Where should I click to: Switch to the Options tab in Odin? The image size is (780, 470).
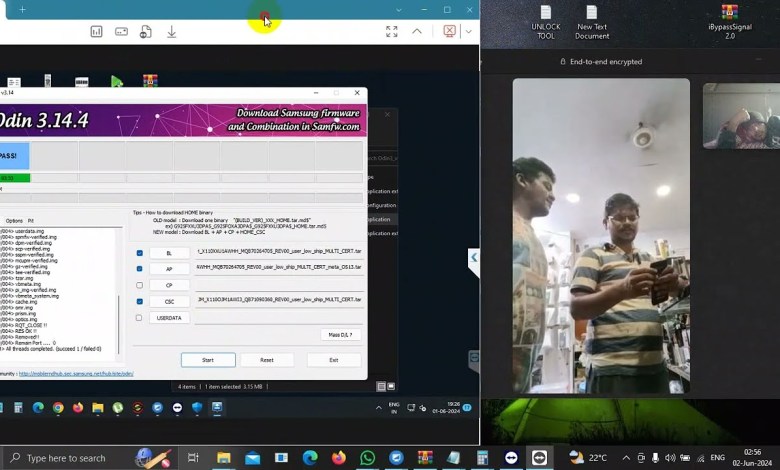point(14,220)
